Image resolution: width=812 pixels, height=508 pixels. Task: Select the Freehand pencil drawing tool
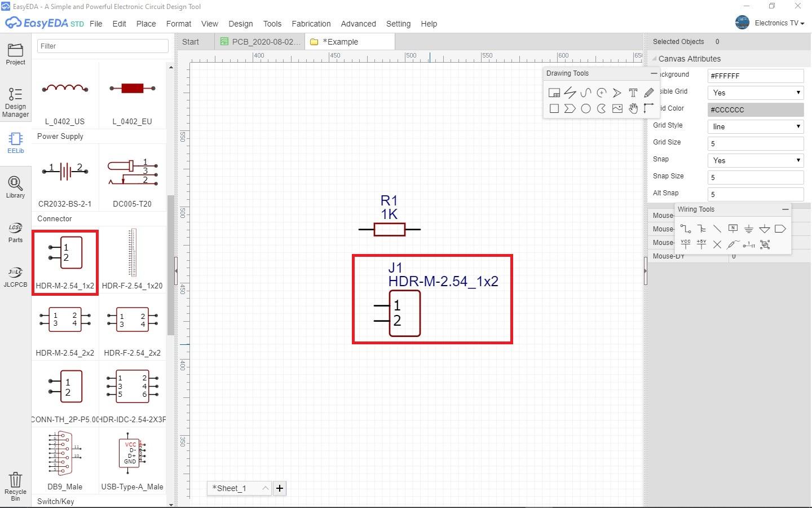point(649,93)
